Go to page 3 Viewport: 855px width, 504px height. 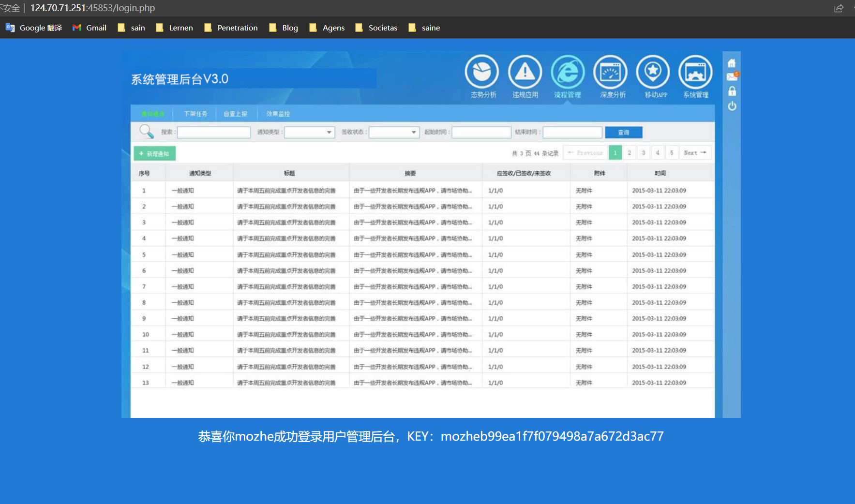click(x=644, y=153)
